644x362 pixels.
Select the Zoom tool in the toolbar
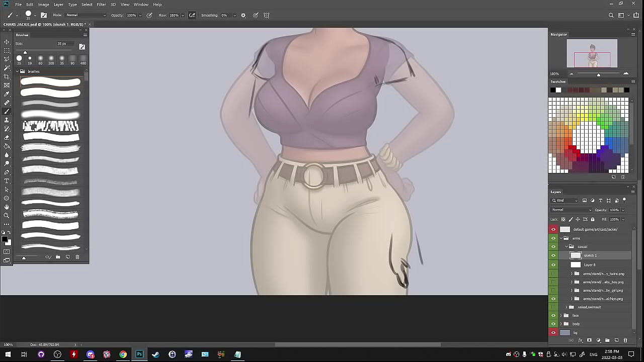(x=7, y=216)
